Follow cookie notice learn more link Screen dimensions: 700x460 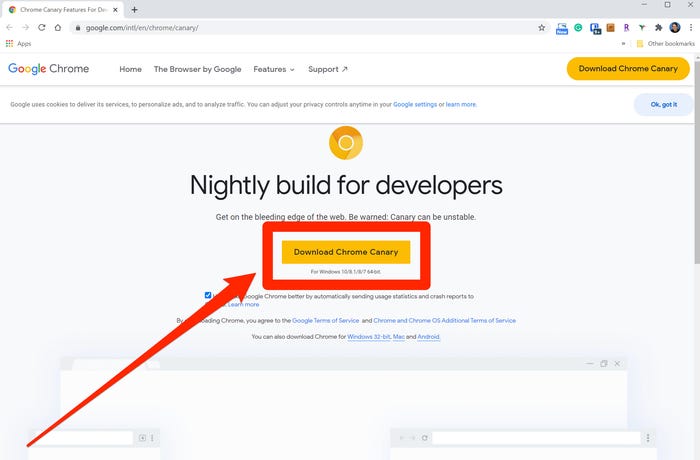(x=461, y=105)
